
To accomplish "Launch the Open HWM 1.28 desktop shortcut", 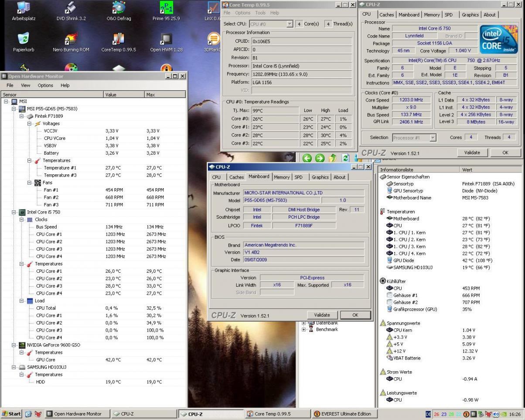I will click(x=166, y=42).
